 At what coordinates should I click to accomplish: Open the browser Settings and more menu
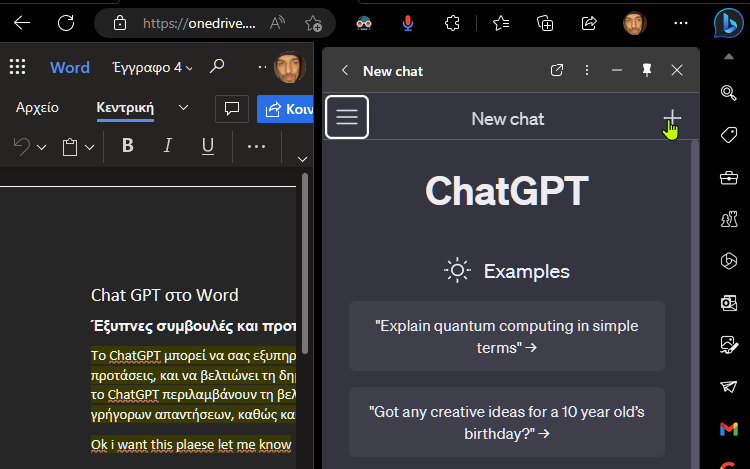click(x=681, y=23)
